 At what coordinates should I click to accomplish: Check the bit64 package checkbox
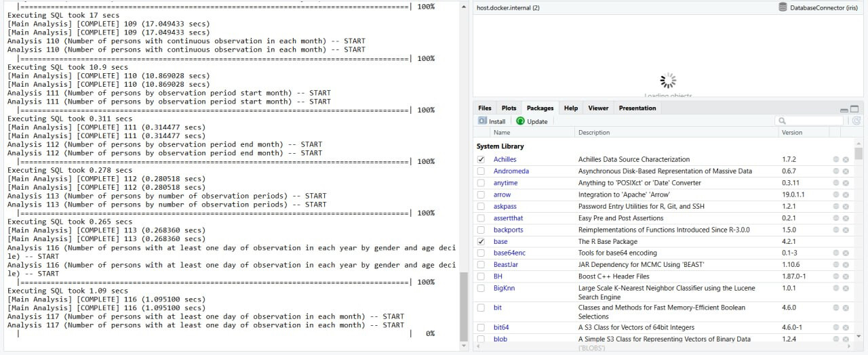(x=481, y=327)
